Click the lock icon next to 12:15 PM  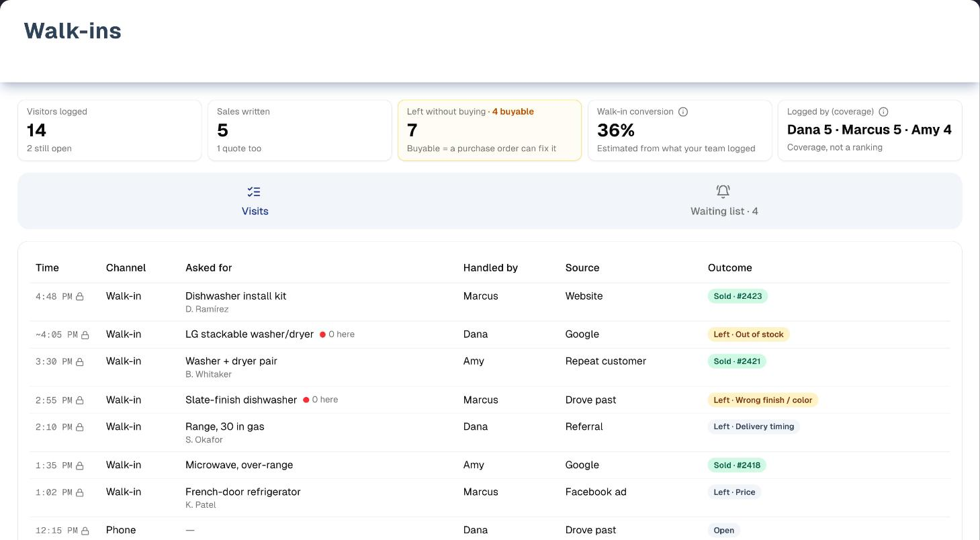[85, 531]
